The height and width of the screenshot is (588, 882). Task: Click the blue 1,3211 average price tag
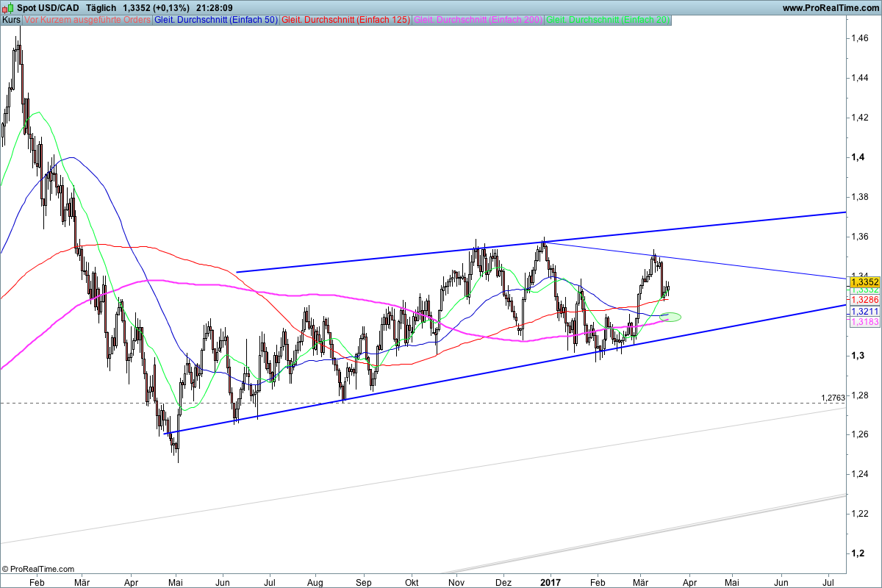point(864,312)
